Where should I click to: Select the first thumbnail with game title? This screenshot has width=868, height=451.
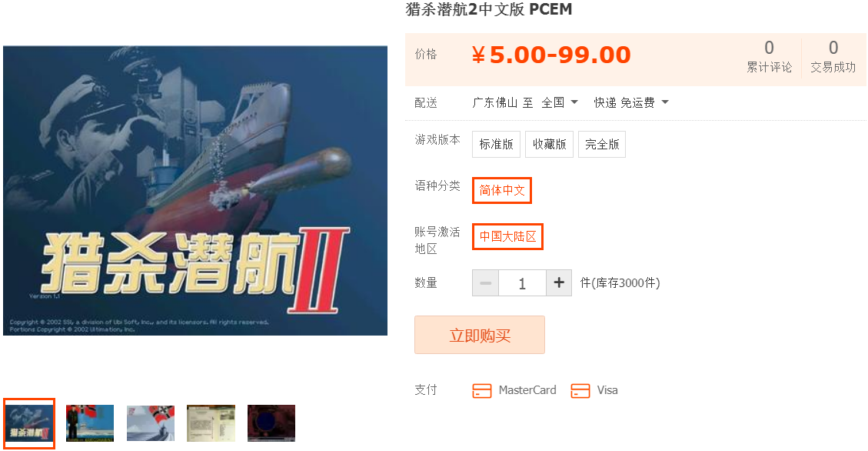pos(28,423)
